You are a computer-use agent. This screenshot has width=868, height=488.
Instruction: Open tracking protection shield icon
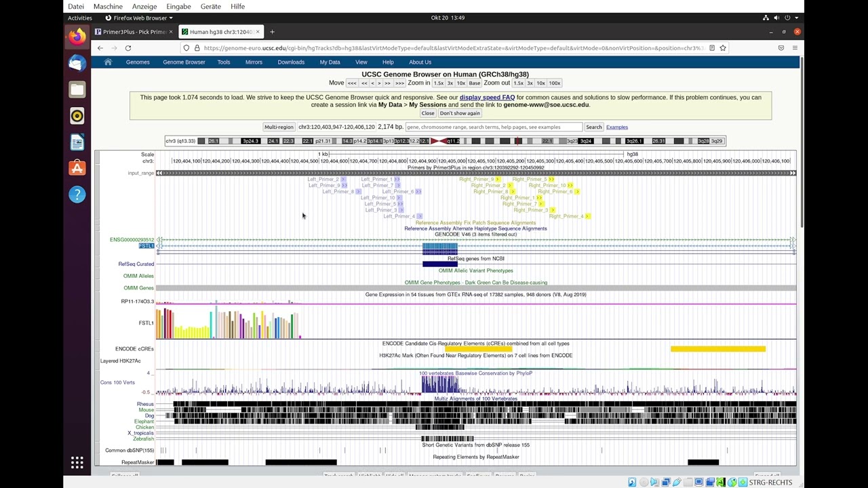click(x=186, y=48)
